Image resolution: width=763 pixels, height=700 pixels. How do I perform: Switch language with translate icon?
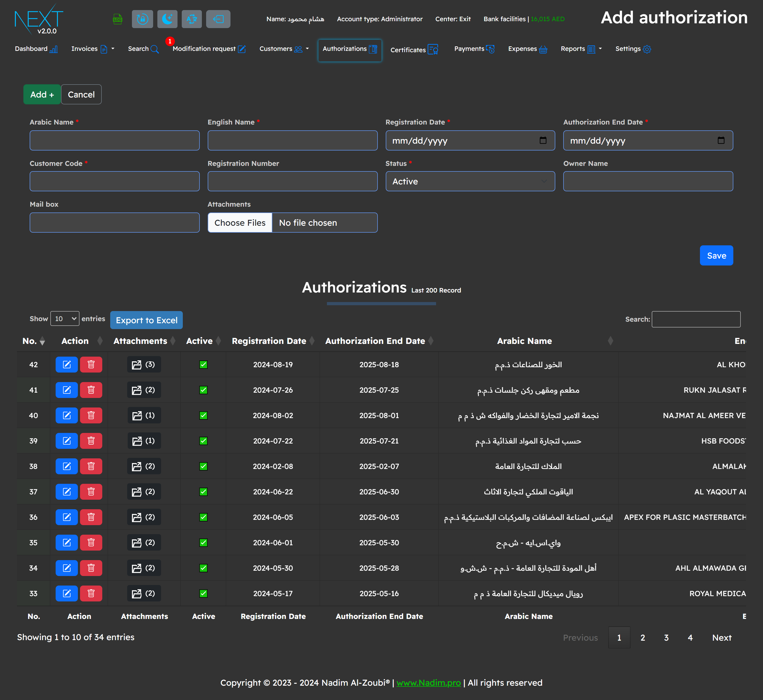(192, 19)
